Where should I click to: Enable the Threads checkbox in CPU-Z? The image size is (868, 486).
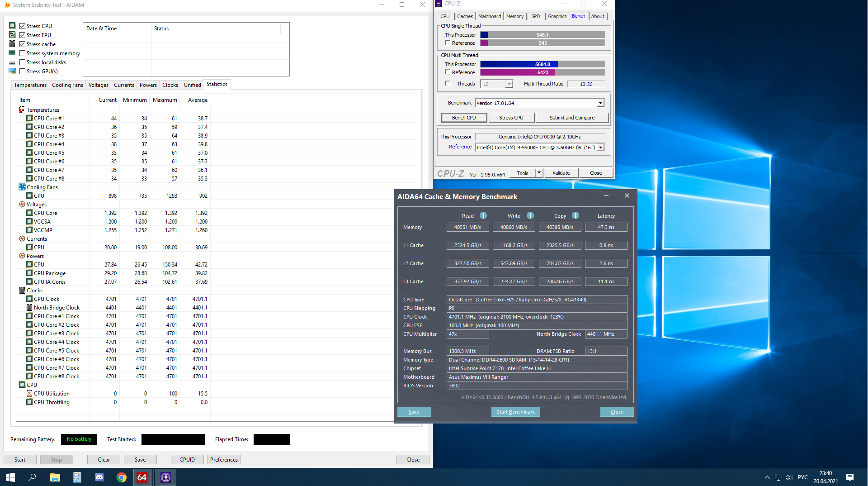448,83
